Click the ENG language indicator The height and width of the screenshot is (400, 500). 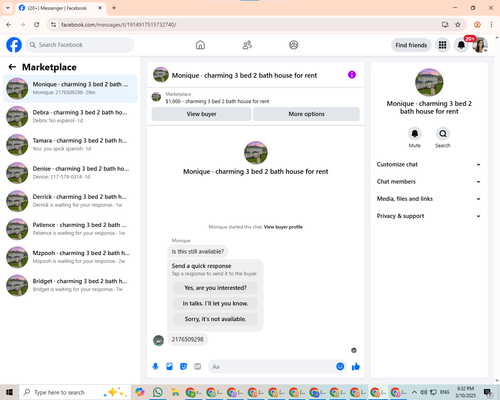pos(444,392)
